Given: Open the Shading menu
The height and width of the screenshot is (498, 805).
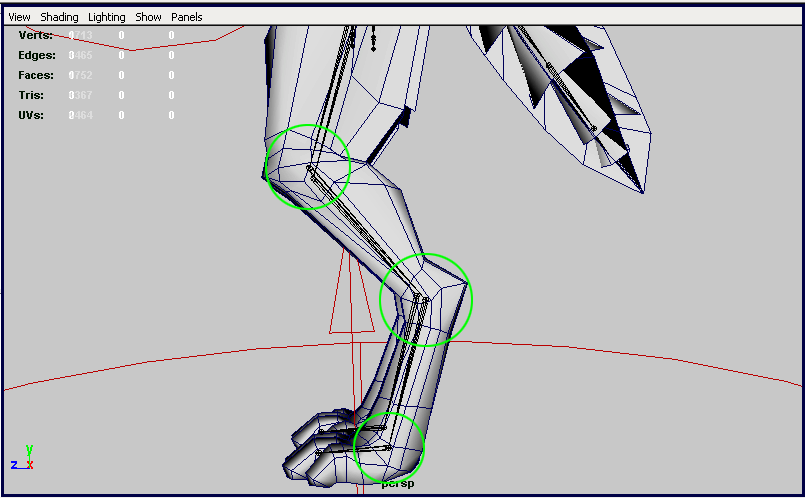Looking at the screenshot, I should point(59,17).
